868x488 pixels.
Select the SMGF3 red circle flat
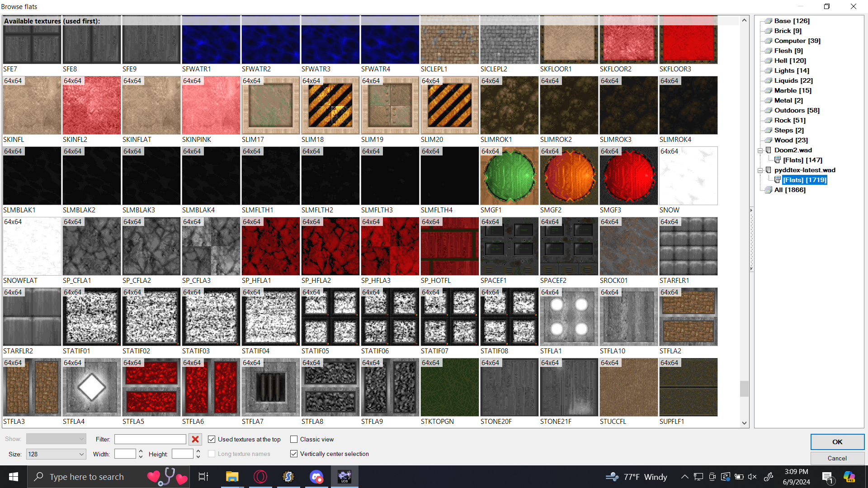(628, 176)
